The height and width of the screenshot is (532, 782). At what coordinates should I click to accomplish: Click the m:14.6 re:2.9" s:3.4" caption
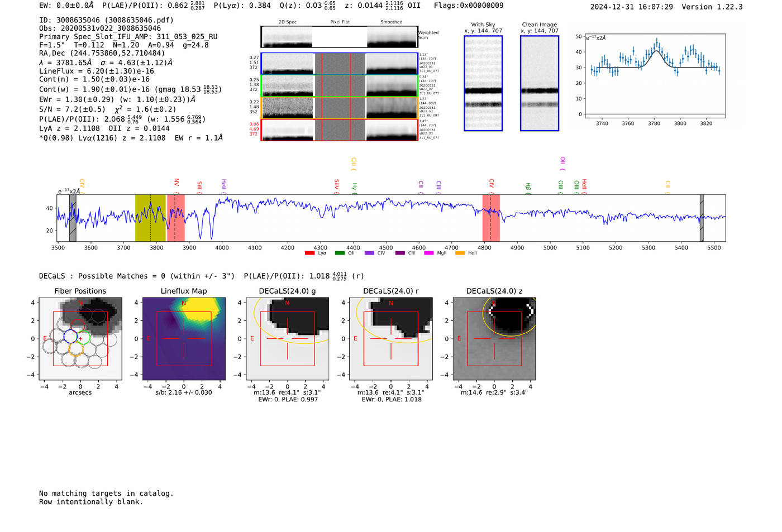coord(494,392)
